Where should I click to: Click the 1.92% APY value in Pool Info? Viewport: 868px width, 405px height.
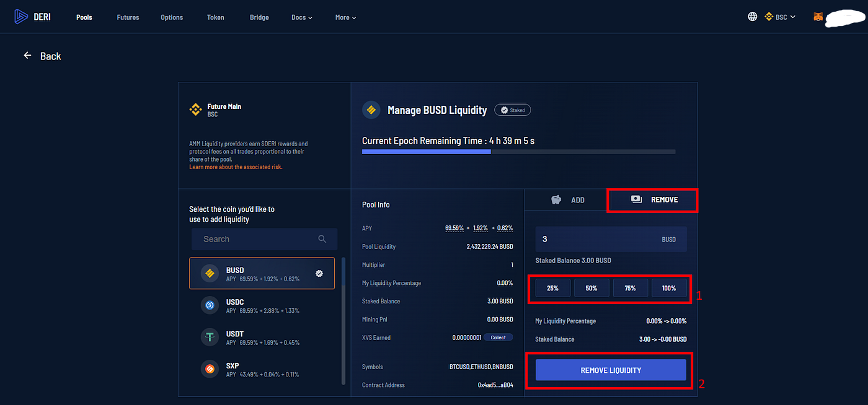pos(481,229)
